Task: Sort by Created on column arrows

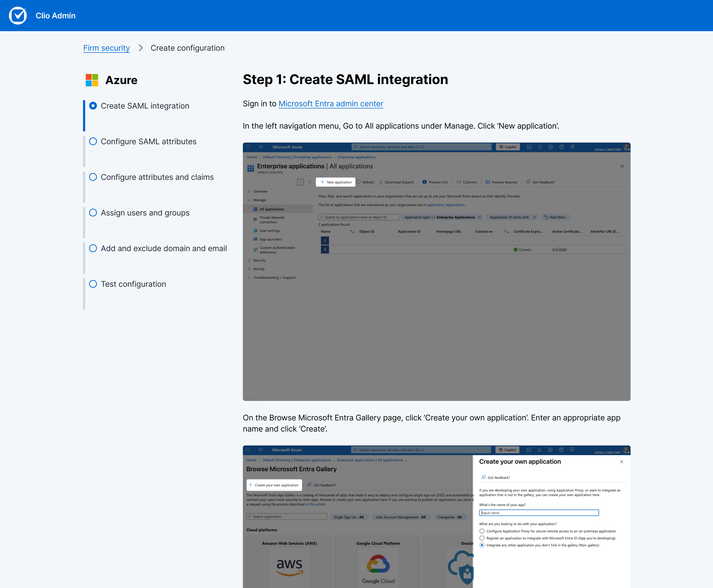Action: pos(506,232)
